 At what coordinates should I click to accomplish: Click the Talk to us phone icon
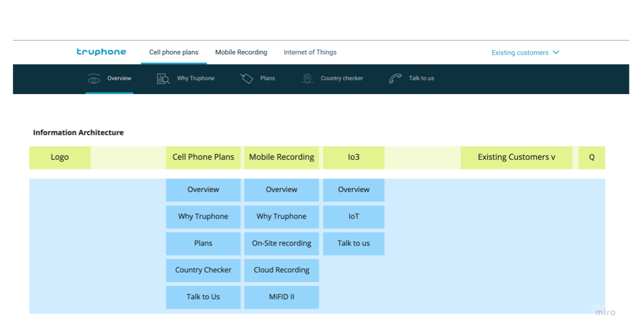pyautogui.click(x=395, y=79)
